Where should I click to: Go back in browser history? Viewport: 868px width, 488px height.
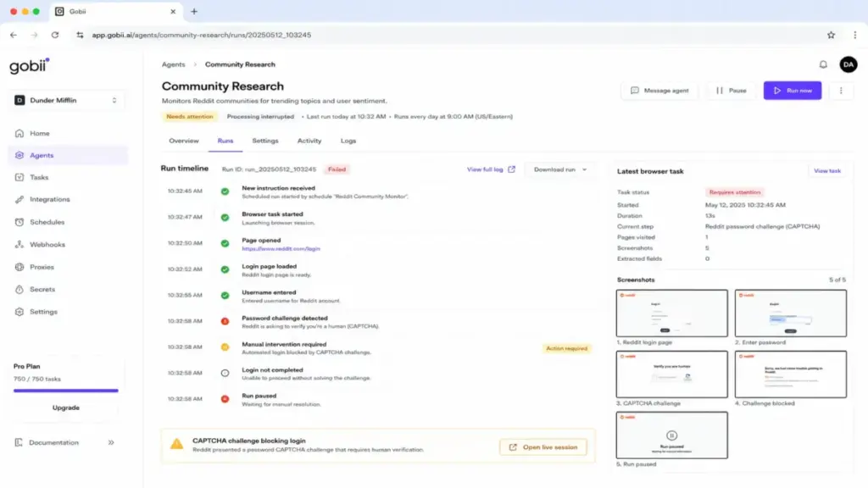tap(14, 35)
